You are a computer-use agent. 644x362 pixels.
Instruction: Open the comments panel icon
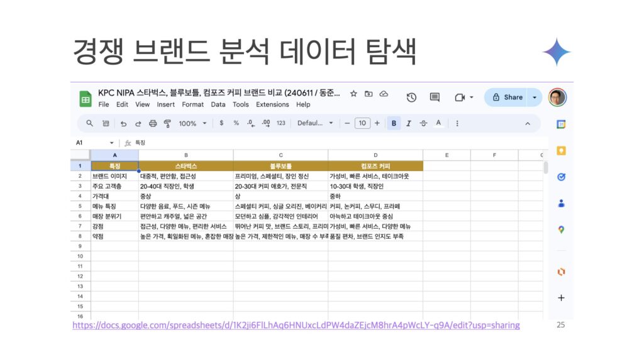435,97
